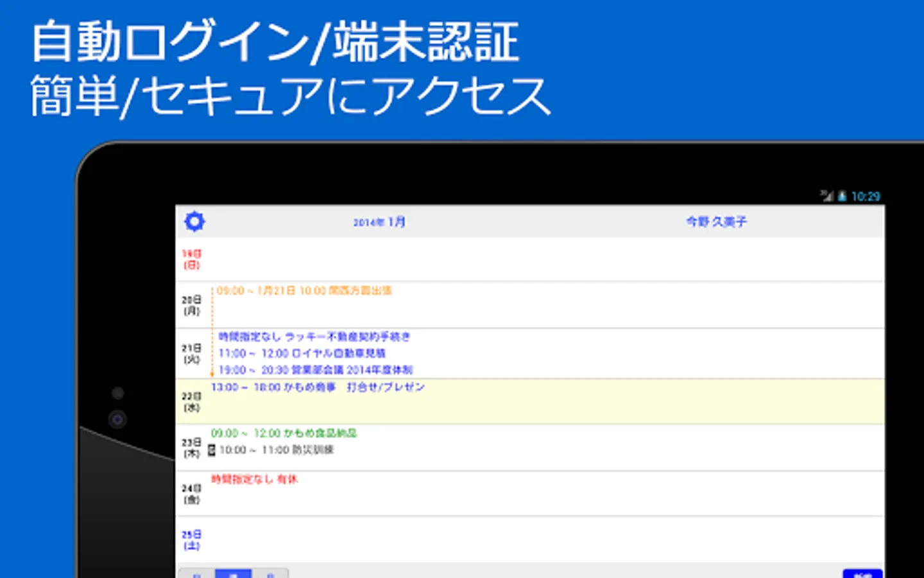The width and height of the screenshot is (924, 578).
Task: Open settings via the blue gear icon
Action: 194,222
